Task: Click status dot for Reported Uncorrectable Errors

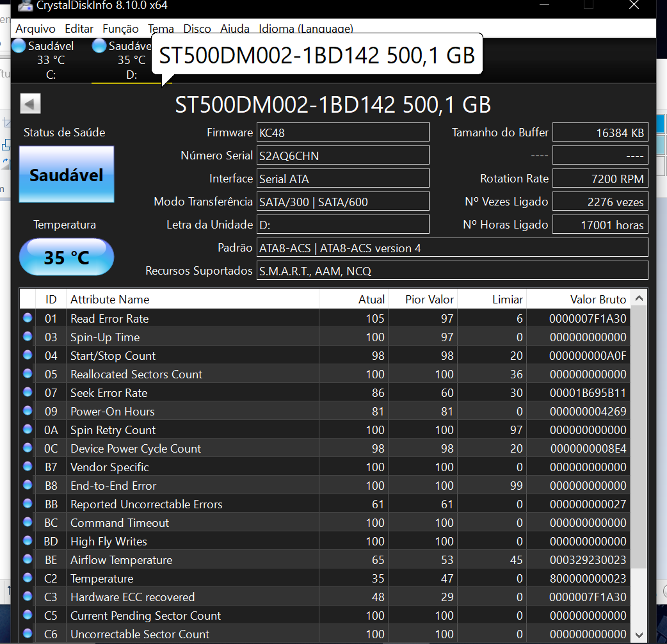Action: (28, 503)
